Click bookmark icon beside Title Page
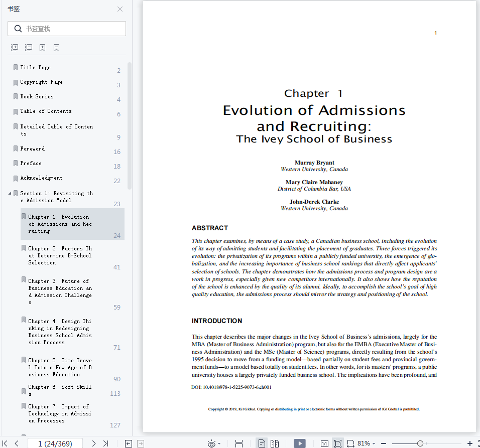 [15, 67]
